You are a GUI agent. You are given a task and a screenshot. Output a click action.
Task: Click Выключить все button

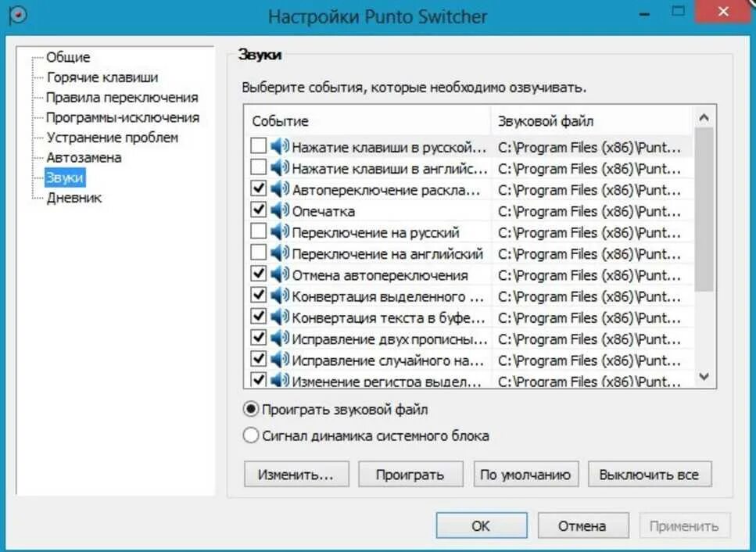[649, 475]
